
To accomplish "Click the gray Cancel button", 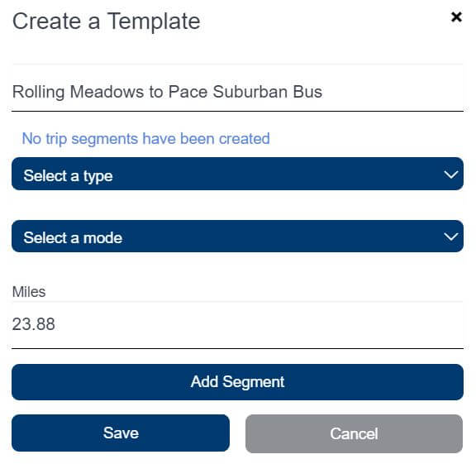I will [x=354, y=433].
